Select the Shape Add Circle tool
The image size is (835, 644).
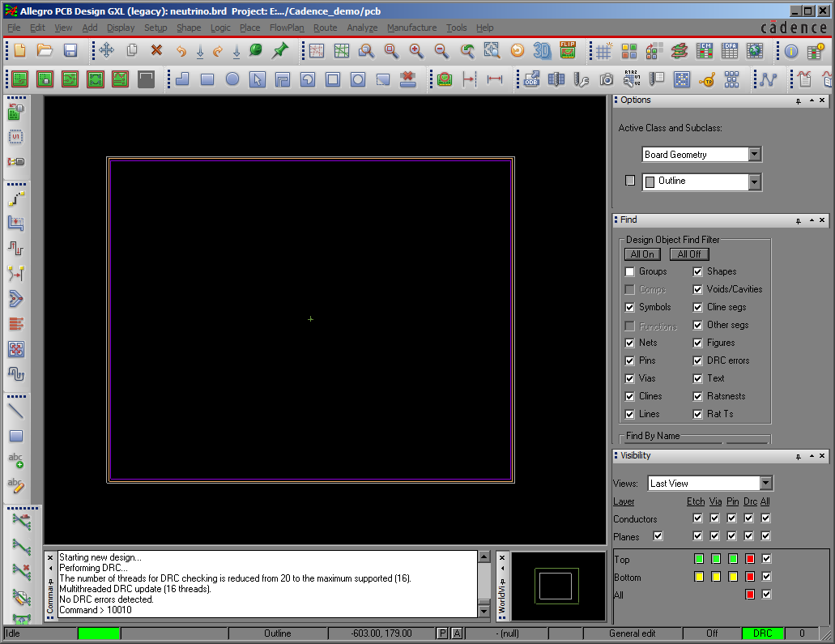[232, 79]
